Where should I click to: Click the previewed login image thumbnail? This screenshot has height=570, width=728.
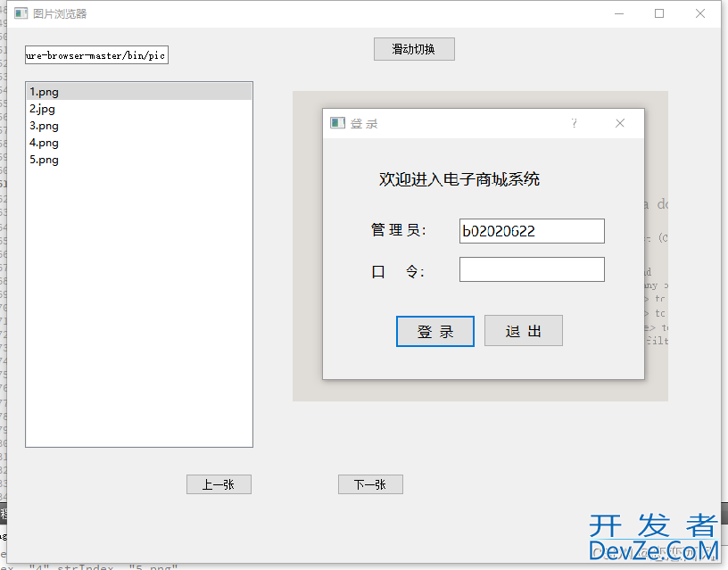click(x=480, y=246)
